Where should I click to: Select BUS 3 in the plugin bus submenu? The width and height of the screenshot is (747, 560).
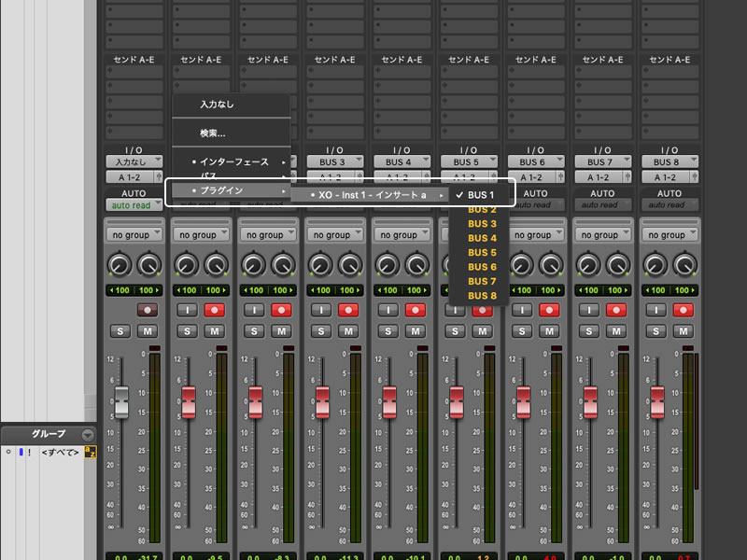click(479, 224)
